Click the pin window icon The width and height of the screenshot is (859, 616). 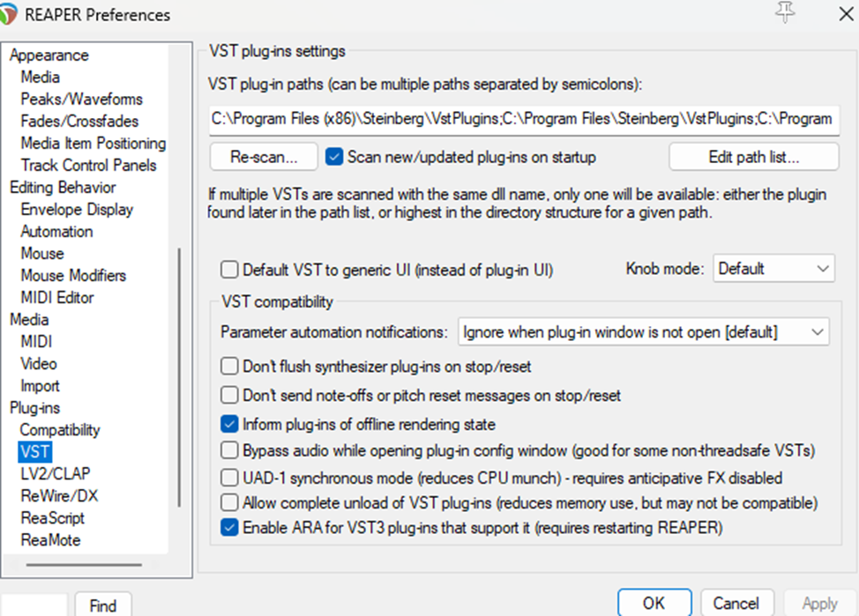tap(785, 12)
